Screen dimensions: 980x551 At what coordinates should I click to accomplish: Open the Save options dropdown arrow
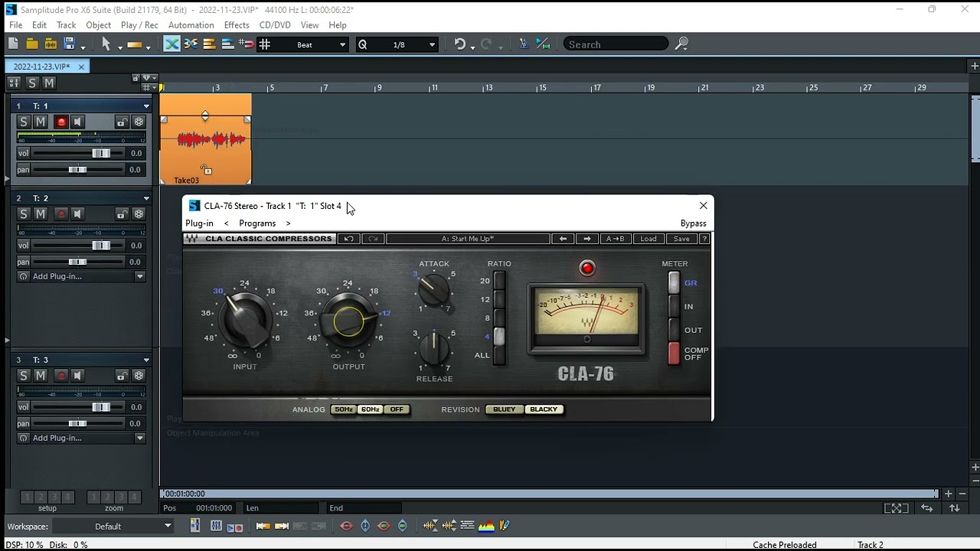82,46
